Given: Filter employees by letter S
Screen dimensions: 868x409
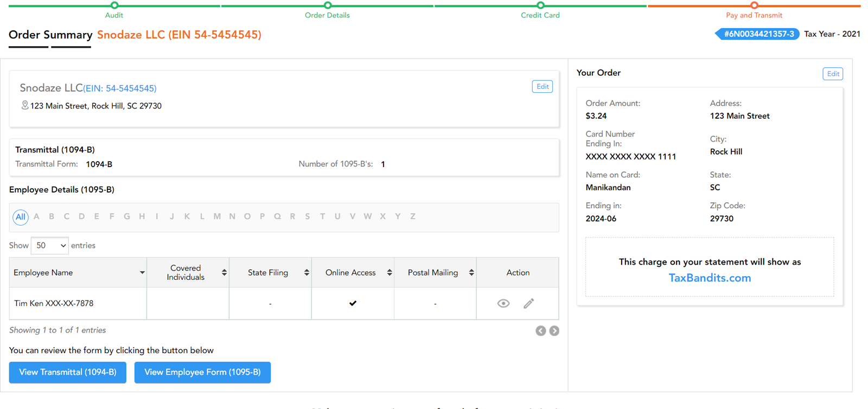Looking at the screenshot, I should 308,216.
